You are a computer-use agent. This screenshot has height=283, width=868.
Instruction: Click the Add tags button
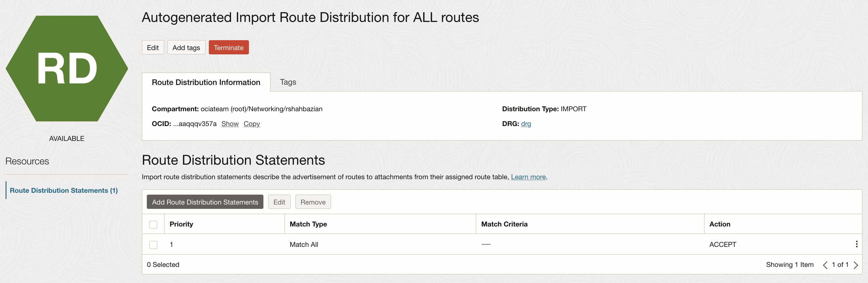[186, 47]
